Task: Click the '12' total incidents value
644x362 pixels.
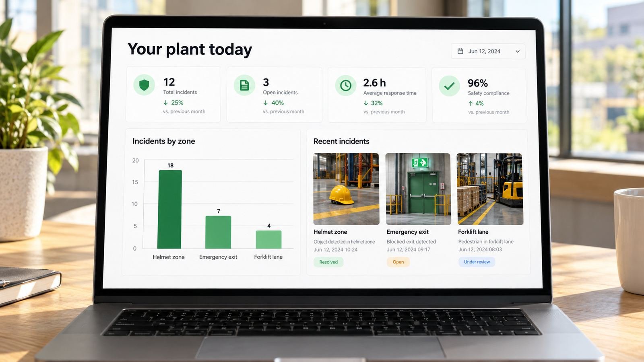Action: click(x=169, y=82)
